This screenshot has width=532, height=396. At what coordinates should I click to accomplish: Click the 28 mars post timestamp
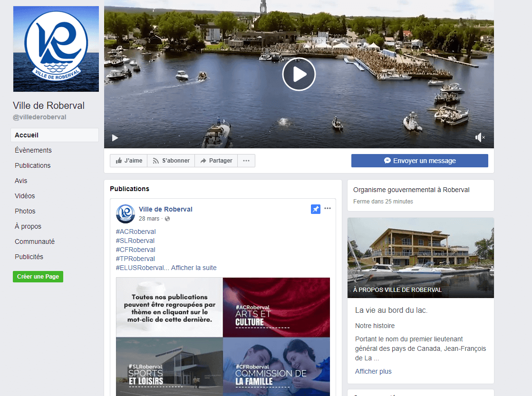click(149, 219)
